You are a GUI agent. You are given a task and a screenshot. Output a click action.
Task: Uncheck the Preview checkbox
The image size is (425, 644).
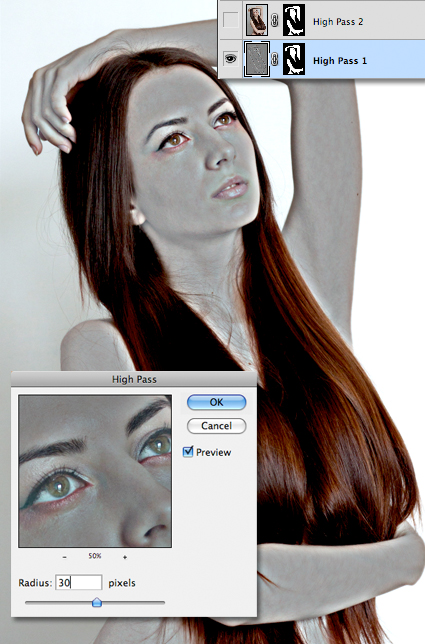click(188, 452)
